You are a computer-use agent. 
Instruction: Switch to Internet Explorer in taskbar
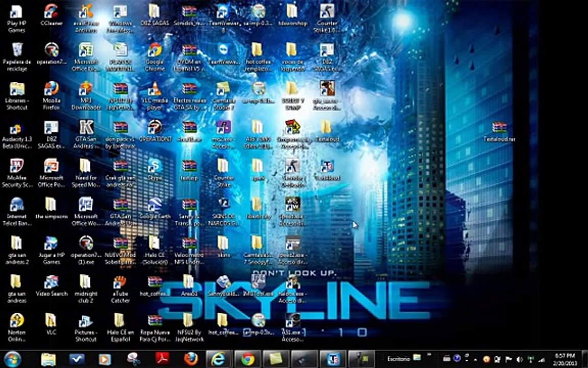pos(218,359)
